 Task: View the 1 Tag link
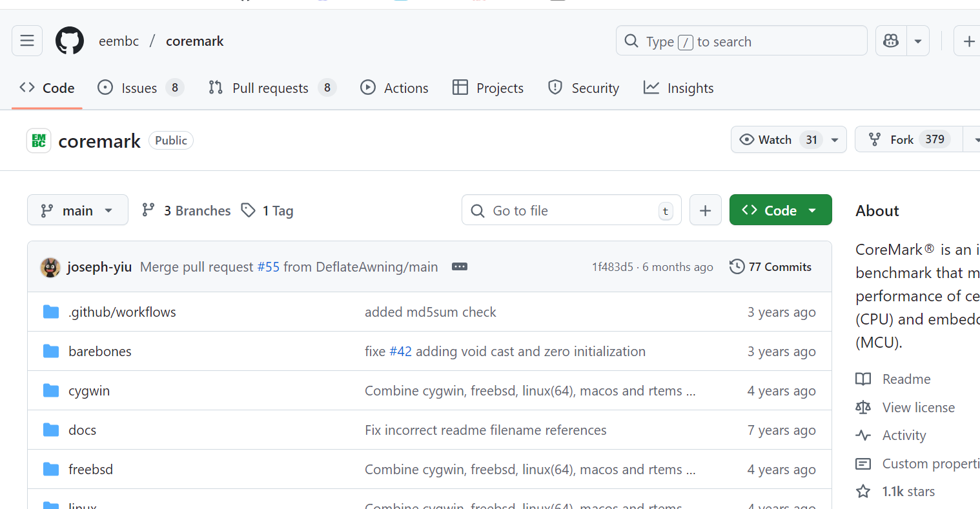point(267,210)
